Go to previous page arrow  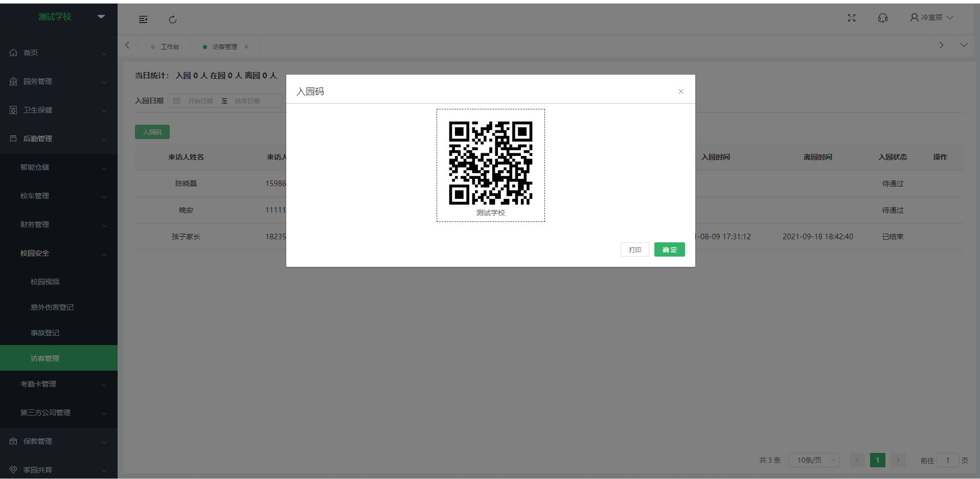coord(857,460)
